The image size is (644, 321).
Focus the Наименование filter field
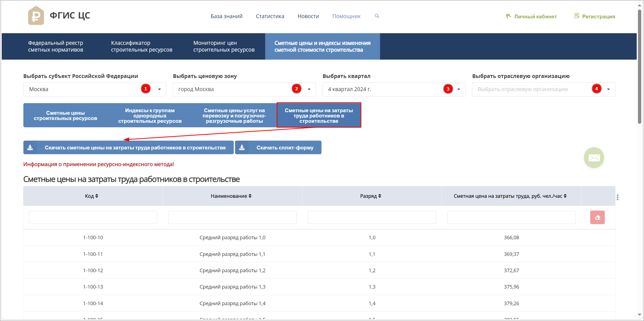tap(233, 217)
